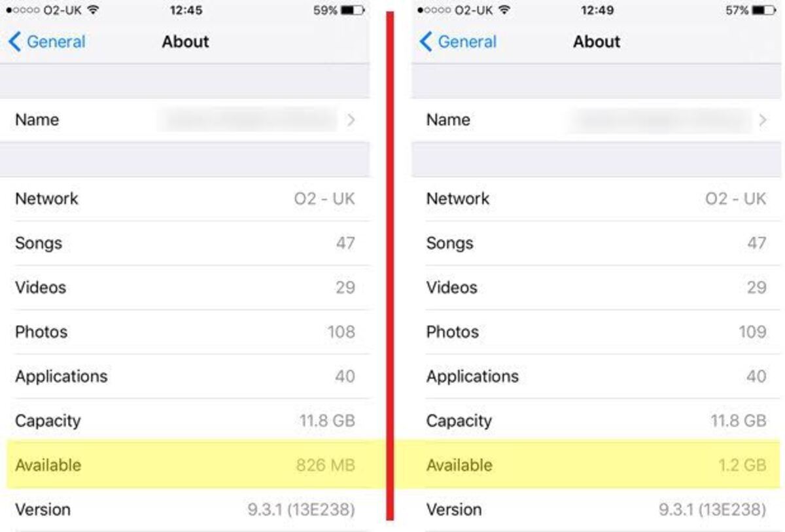Screen dimensions: 785x532
Task: Tap the back chevron on left screen
Action: 14,42
